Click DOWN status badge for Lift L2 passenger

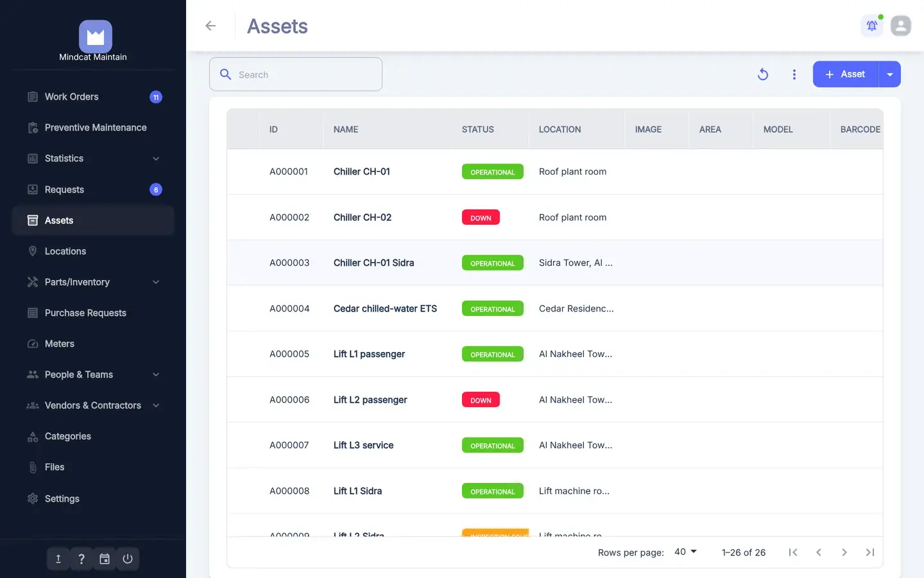point(481,399)
